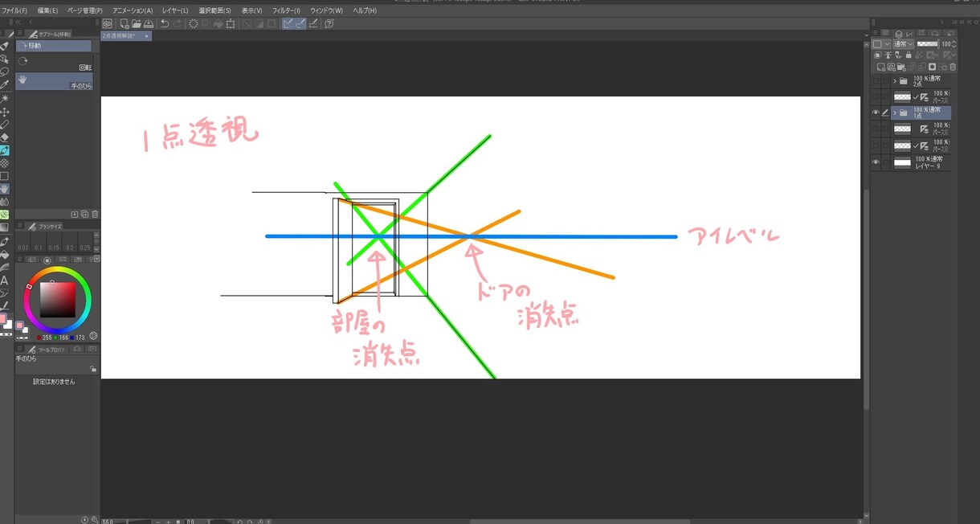The height and width of the screenshot is (524, 980).
Task: Select the 回転 rotate sub tool
Action: pos(54,63)
